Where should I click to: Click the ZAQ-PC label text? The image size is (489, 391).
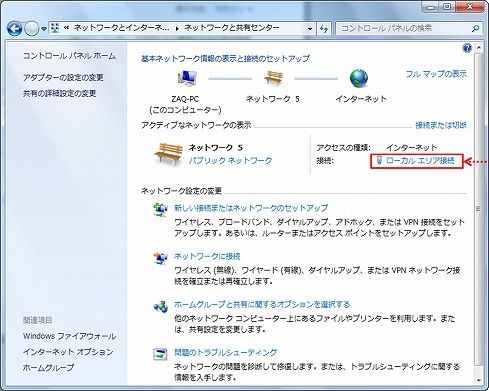click(185, 99)
